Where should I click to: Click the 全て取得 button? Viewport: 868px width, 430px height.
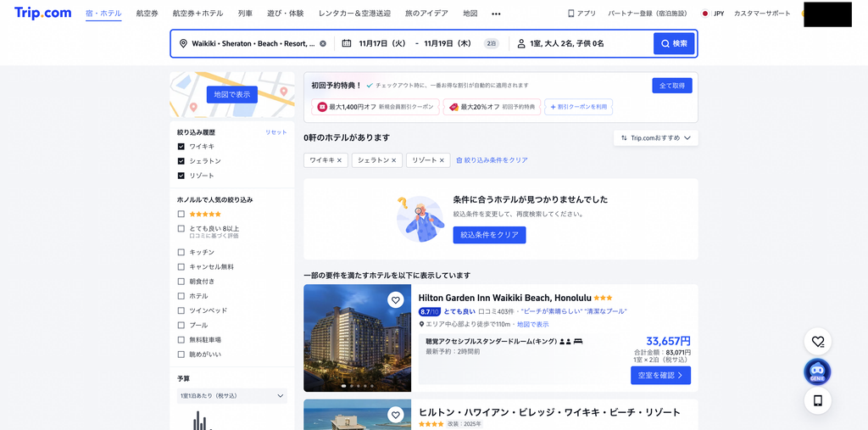tap(672, 86)
